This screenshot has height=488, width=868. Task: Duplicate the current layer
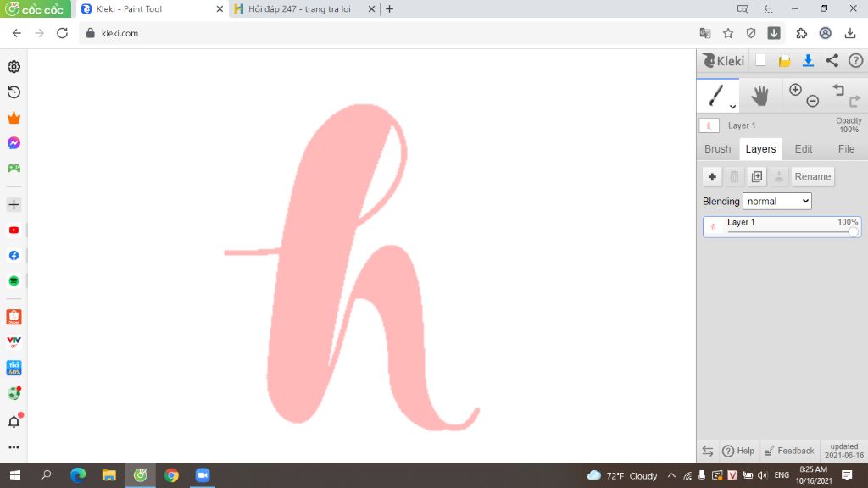(x=757, y=176)
